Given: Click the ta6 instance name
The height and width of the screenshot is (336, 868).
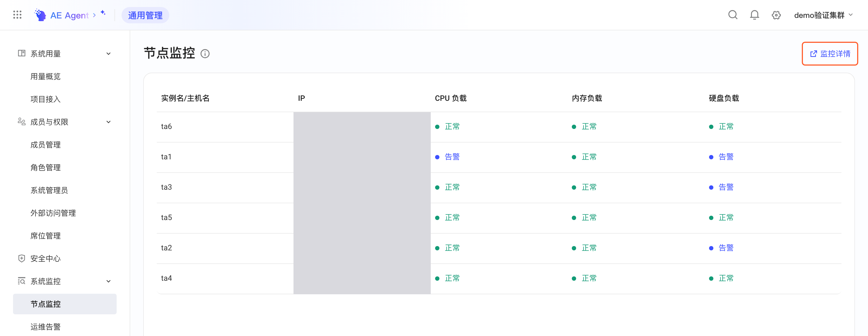Looking at the screenshot, I should [167, 126].
